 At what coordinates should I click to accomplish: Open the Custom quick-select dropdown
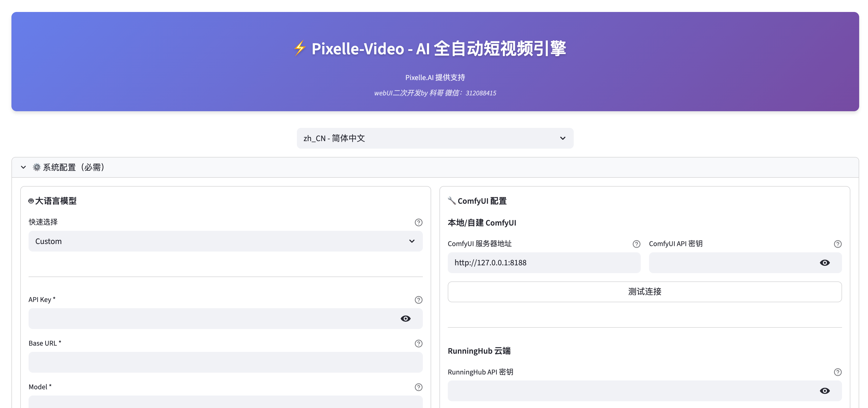coord(225,241)
